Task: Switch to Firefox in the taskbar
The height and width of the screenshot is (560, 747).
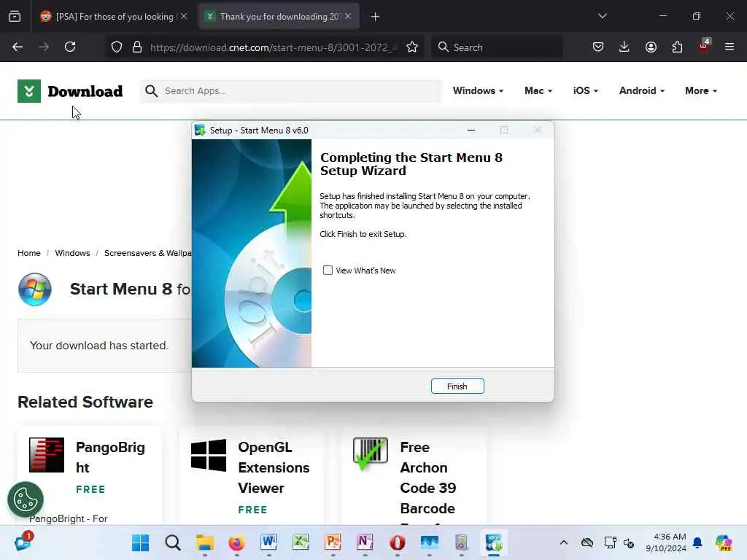Action: [237, 542]
